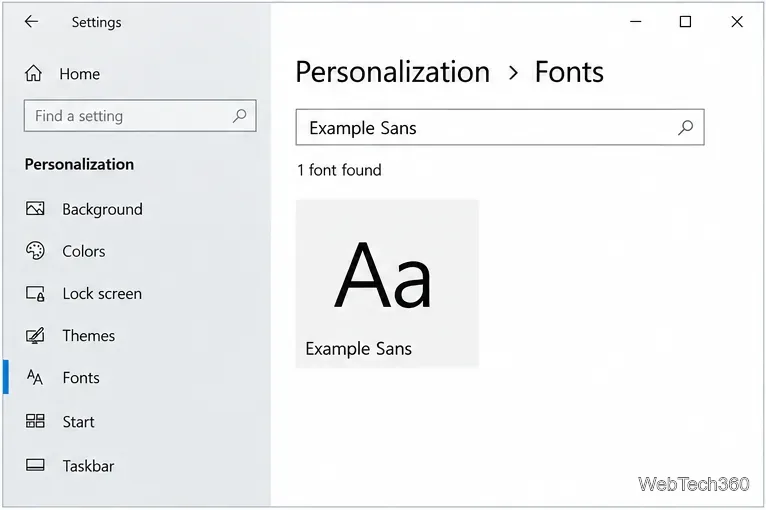
Task: Click the Lock screen icon
Action: click(35, 294)
